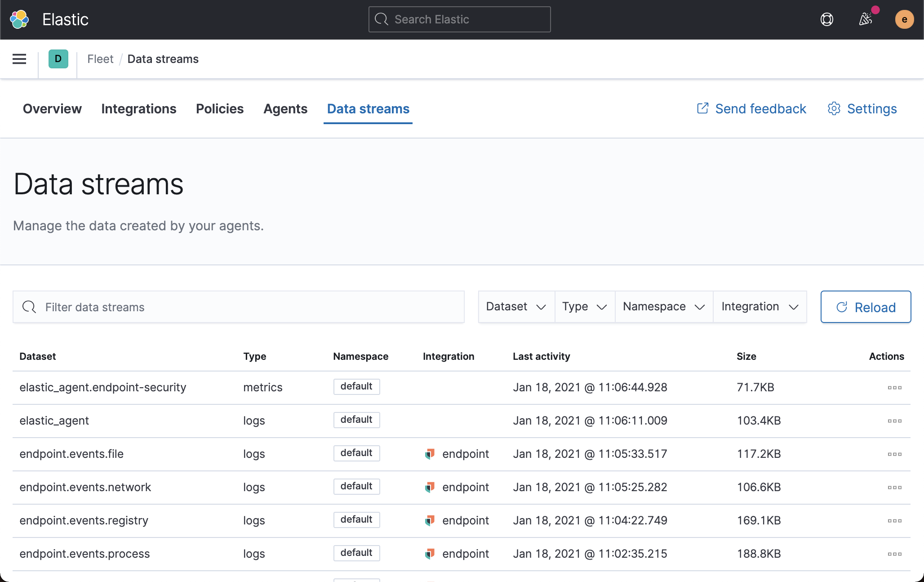Open actions menu for endpoint.events.process row

pos(895,554)
